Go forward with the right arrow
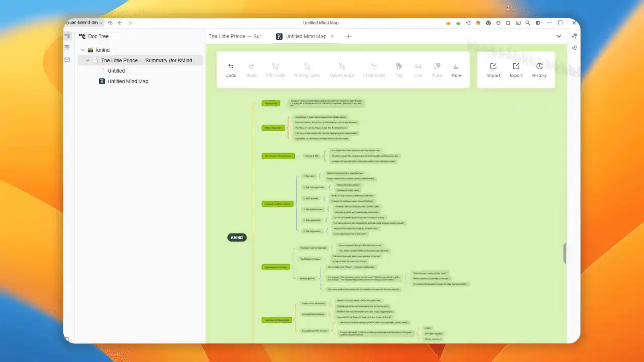644x362 pixels. point(130,23)
